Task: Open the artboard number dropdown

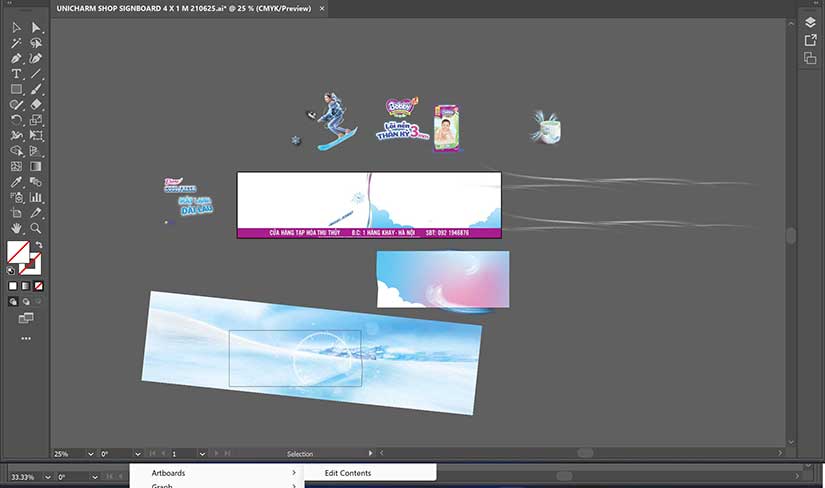Action: 202,454
